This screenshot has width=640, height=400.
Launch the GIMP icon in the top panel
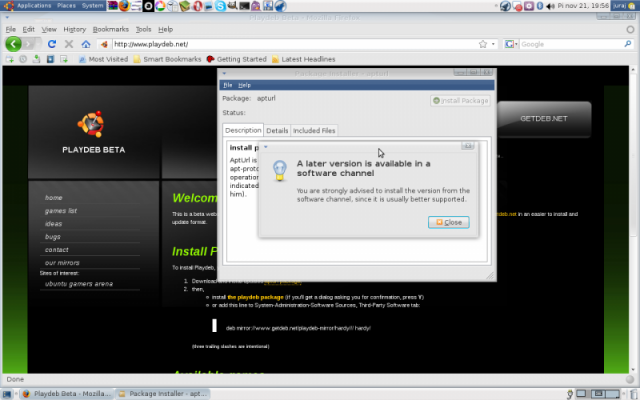[x=233, y=6]
